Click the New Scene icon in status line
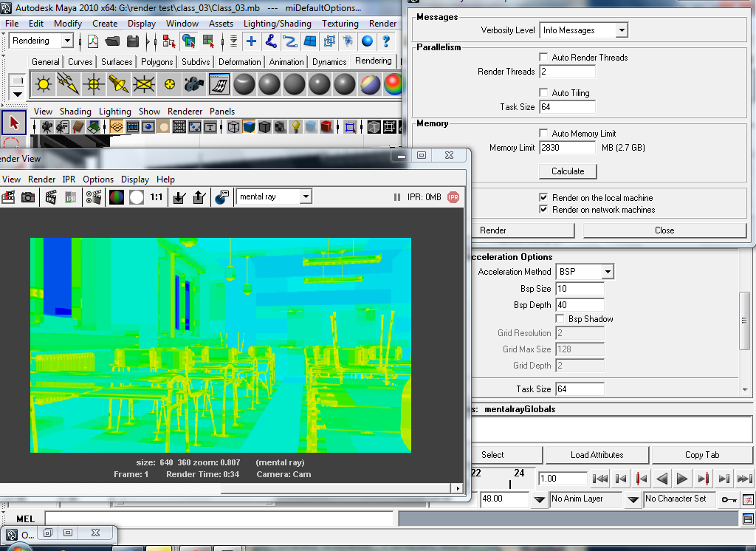The width and height of the screenshot is (756, 551). [93, 41]
